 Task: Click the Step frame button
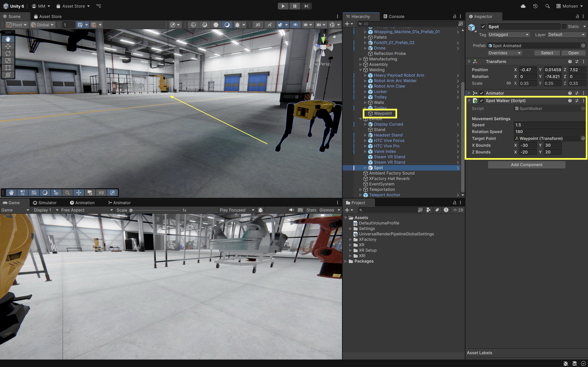306,6
